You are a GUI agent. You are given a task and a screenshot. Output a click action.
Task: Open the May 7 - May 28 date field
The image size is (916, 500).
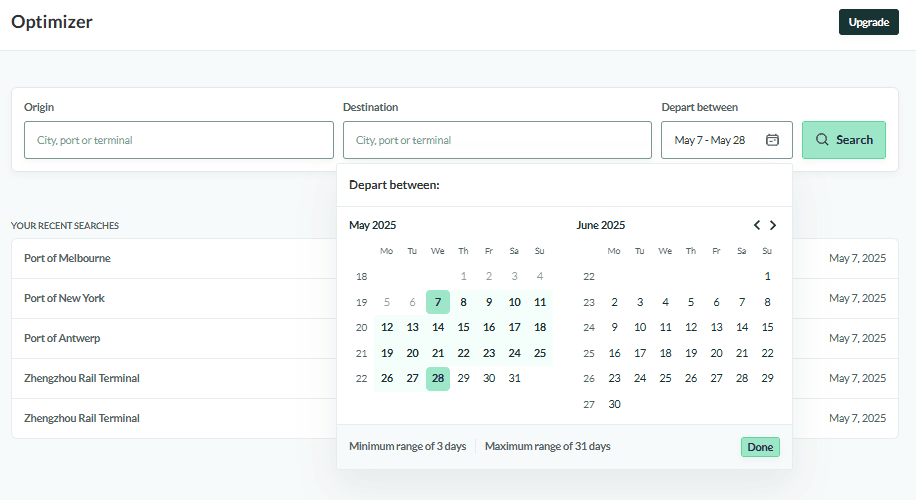click(x=727, y=140)
